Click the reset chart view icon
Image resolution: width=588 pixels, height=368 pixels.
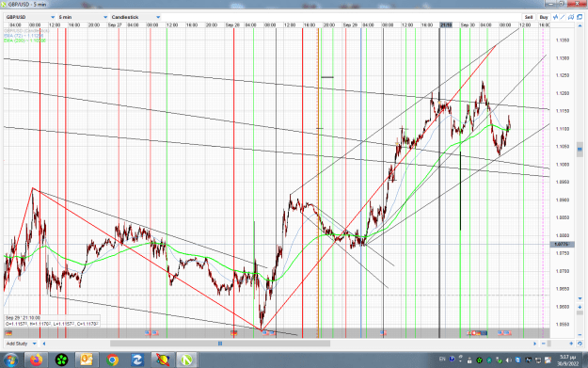coord(580,344)
